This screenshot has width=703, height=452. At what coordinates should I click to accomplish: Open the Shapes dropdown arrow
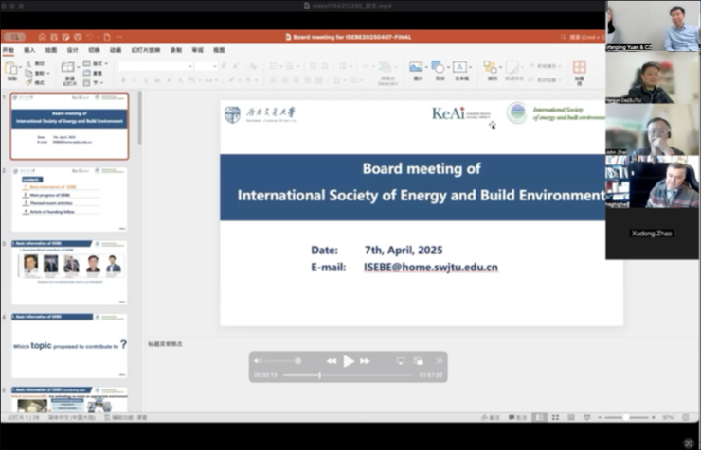(447, 67)
